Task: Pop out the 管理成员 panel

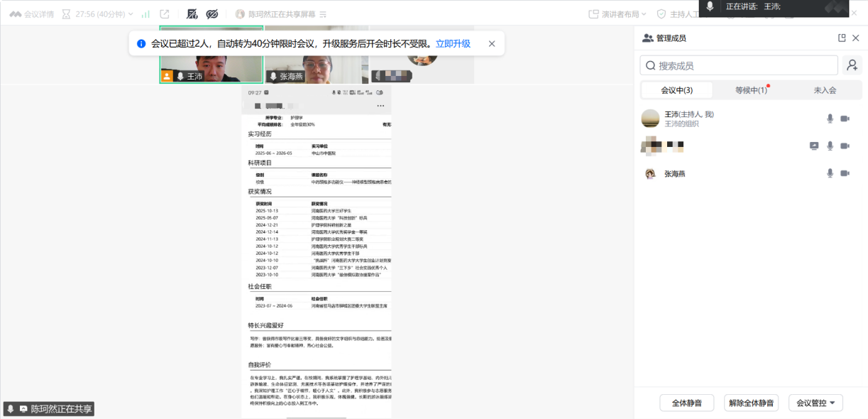Action: (x=842, y=38)
